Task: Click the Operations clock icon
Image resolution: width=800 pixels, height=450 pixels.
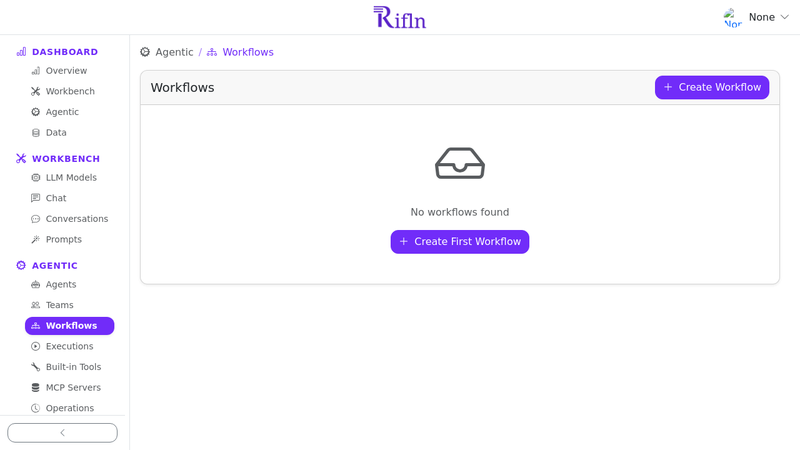Action: (x=35, y=408)
